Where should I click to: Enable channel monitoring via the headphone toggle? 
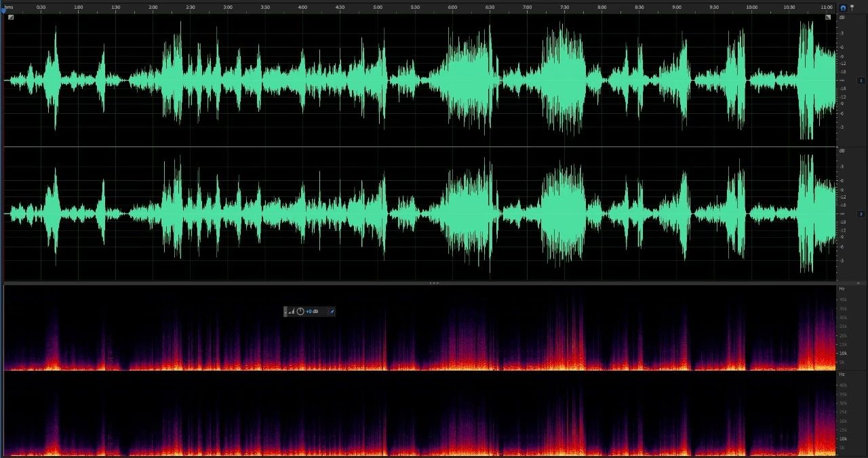coord(843,8)
